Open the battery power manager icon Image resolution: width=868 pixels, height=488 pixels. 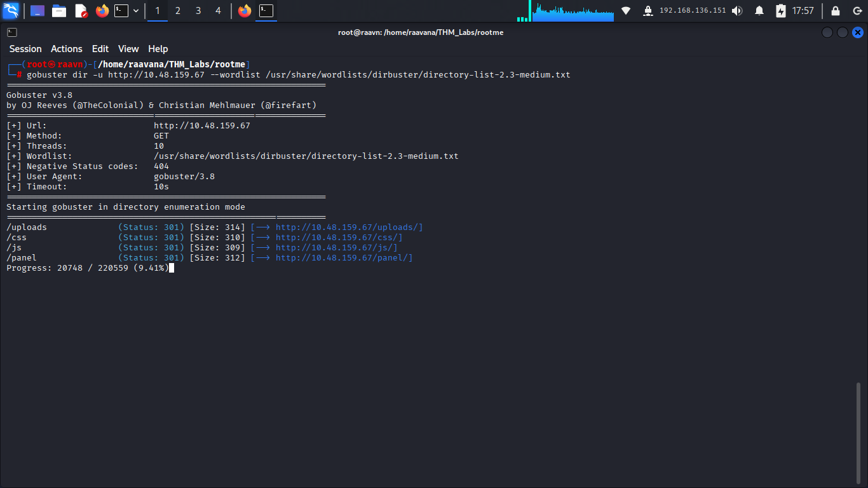tap(781, 11)
